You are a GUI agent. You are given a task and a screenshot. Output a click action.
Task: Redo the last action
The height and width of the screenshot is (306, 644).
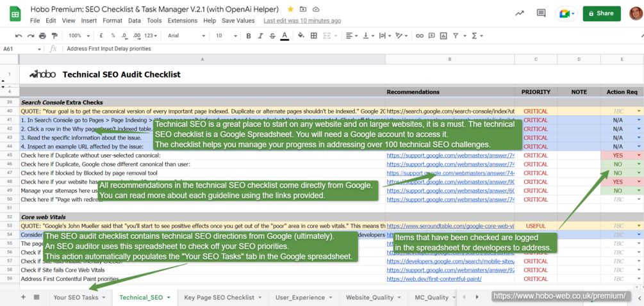coord(30,36)
